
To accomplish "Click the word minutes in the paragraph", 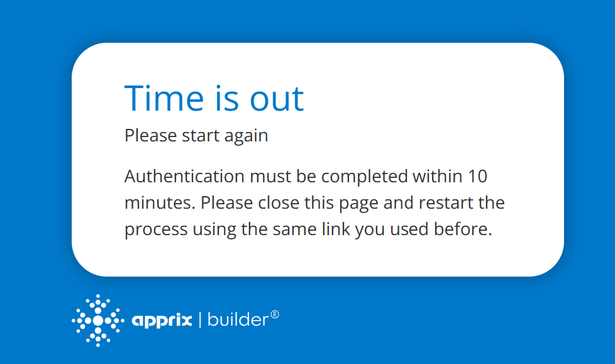I will (160, 203).
